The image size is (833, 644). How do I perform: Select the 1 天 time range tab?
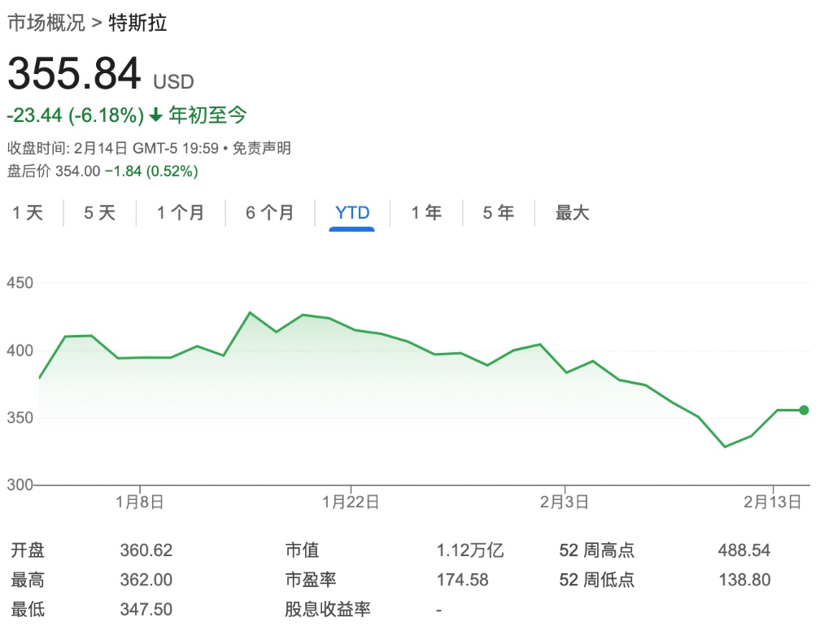click(27, 213)
